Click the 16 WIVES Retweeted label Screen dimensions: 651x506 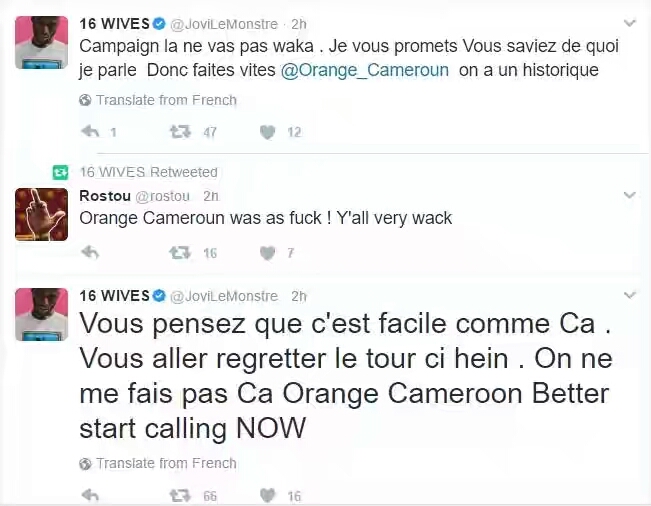click(148, 172)
